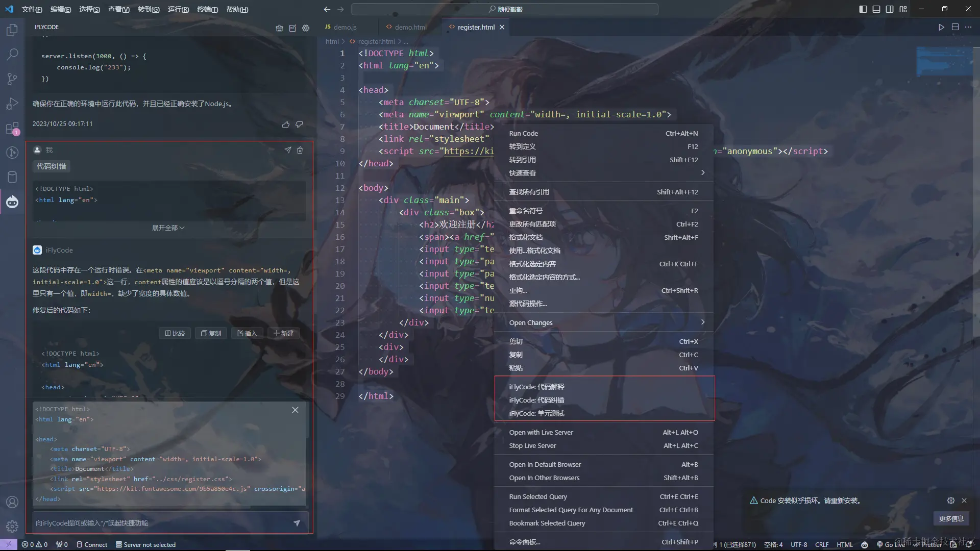Click 更多信息 button in the notification

(x=951, y=518)
